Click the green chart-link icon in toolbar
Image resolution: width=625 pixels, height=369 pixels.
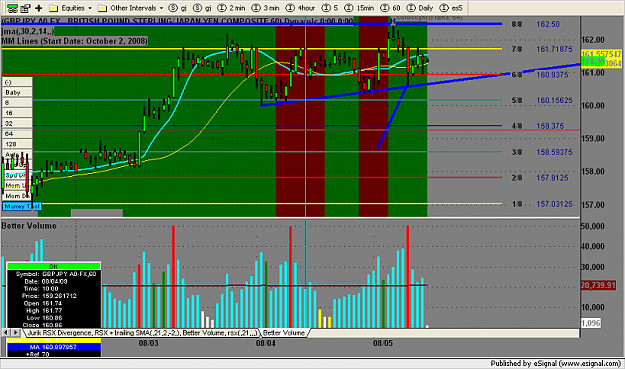pos(12,8)
